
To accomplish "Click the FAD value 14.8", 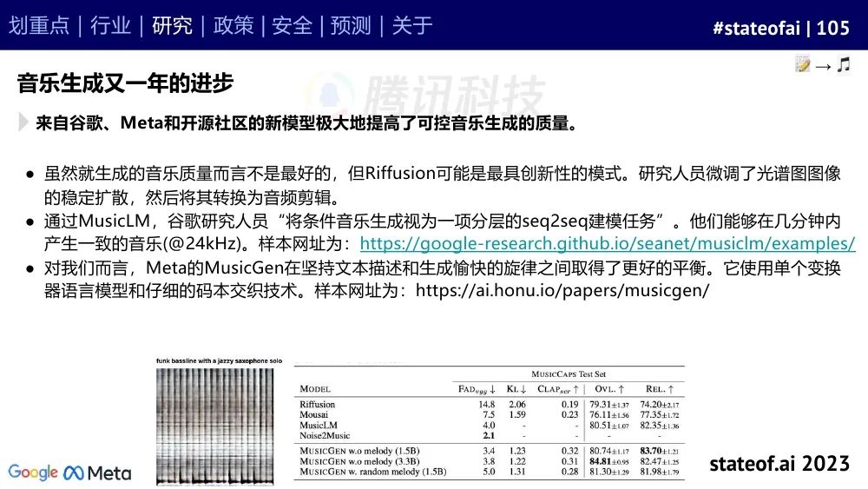I will [x=487, y=405].
